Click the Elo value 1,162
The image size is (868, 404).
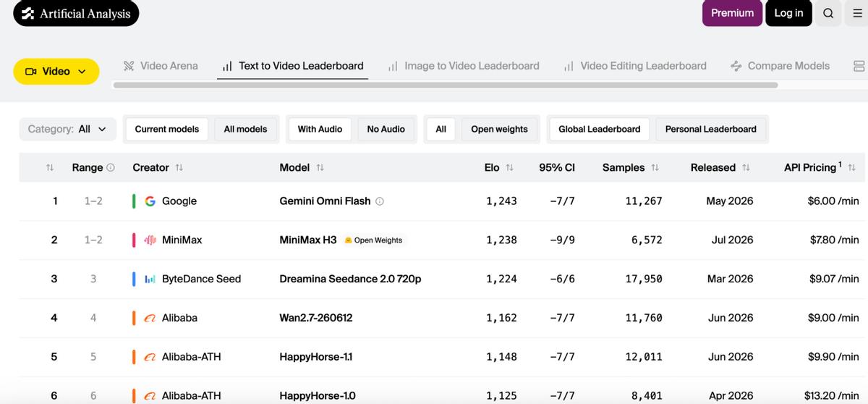pos(501,318)
